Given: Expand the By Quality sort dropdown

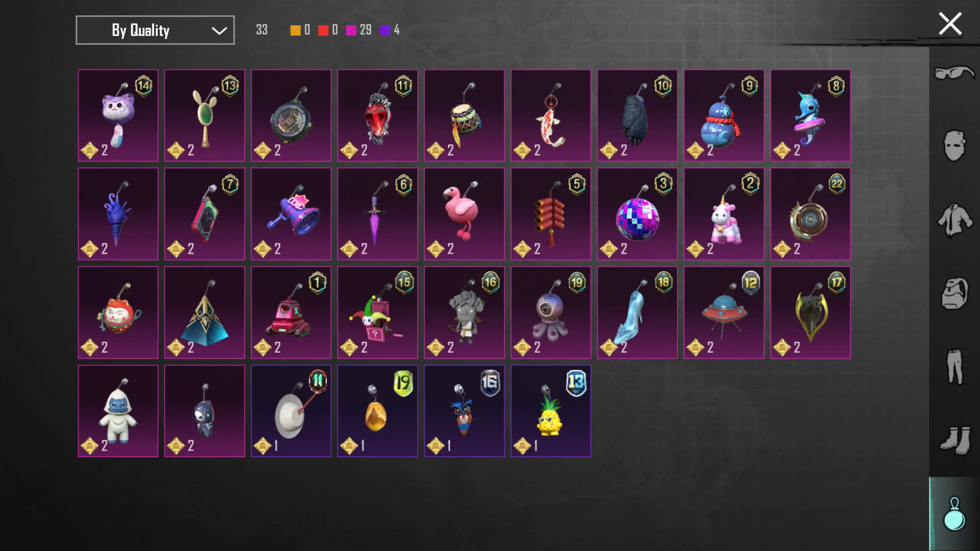Looking at the screenshot, I should pyautogui.click(x=155, y=30).
